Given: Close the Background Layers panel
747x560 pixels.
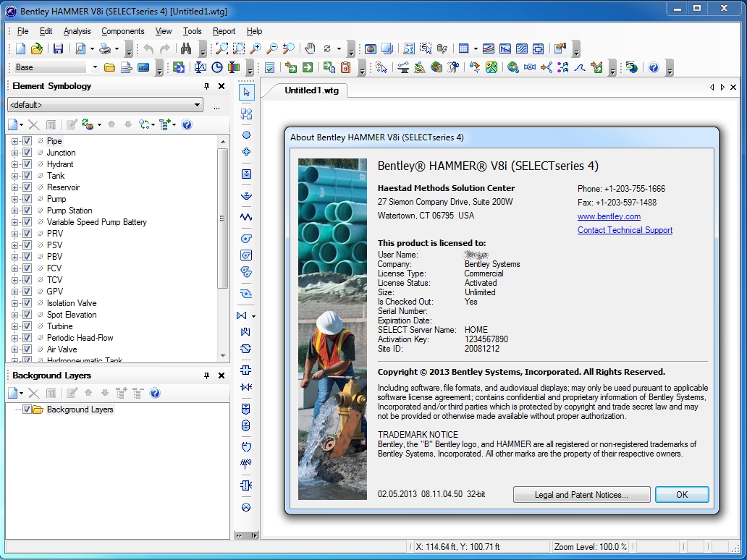Looking at the screenshot, I should coord(221,376).
